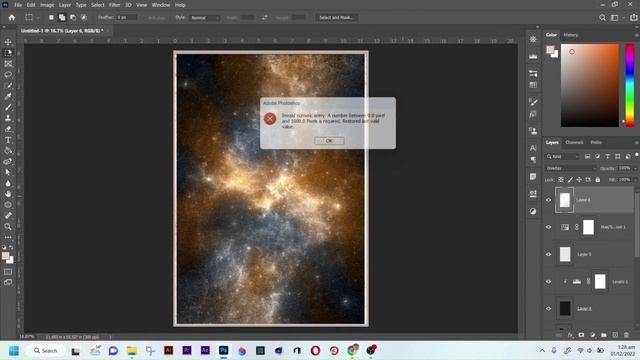Create a new group folder icon
This screenshot has height=360, width=640.
tap(604, 335)
